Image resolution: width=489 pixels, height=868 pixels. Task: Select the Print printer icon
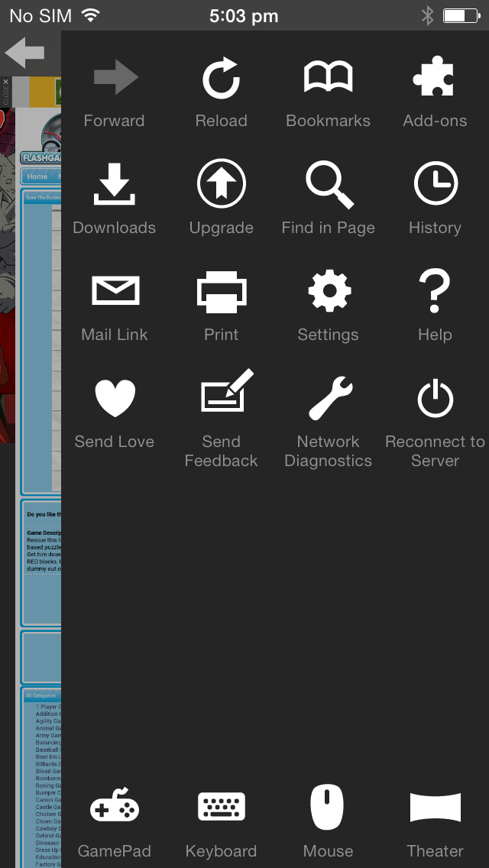(x=222, y=291)
